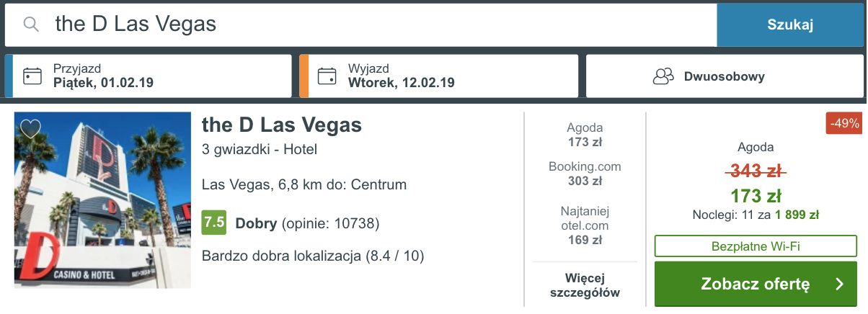Click the check-in calendar icon

(32, 76)
